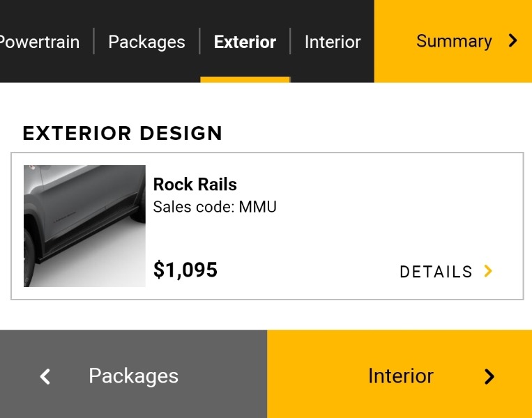Go to the Interior tab in top navigation
This screenshot has width=532, height=418.
(333, 42)
